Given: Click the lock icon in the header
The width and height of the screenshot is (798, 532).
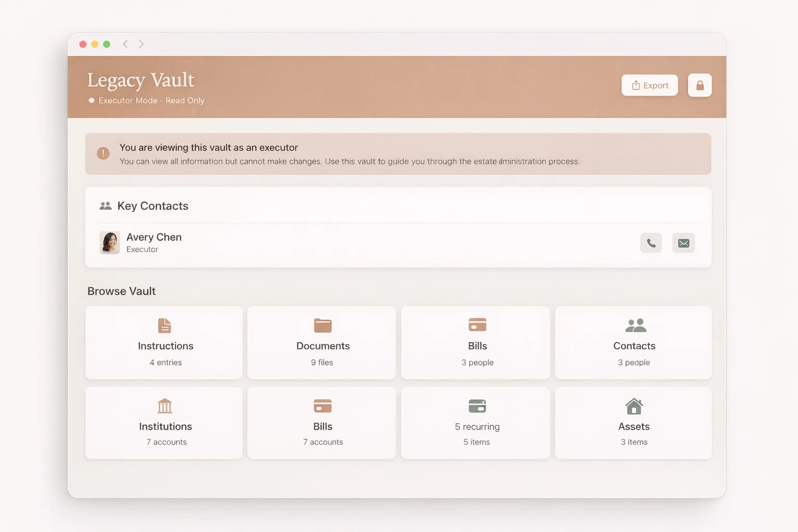Looking at the screenshot, I should click(x=700, y=85).
